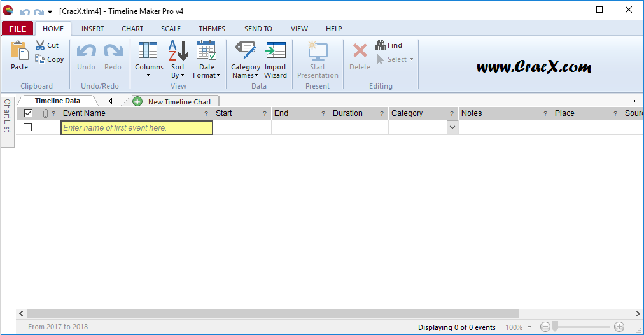This screenshot has width=644, height=335.
Task: Open the FILE menu
Action: pyautogui.click(x=18, y=29)
